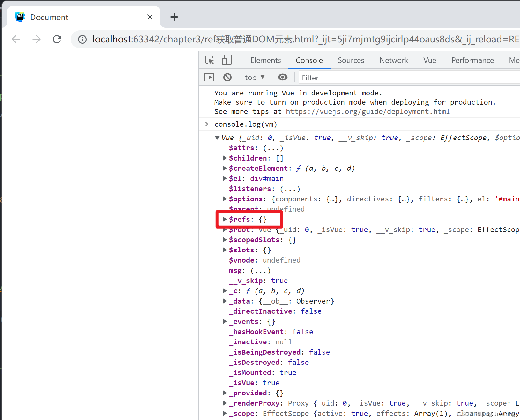Reload the current page
Viewport: 520px width, 420px height.
pos(57,39)
